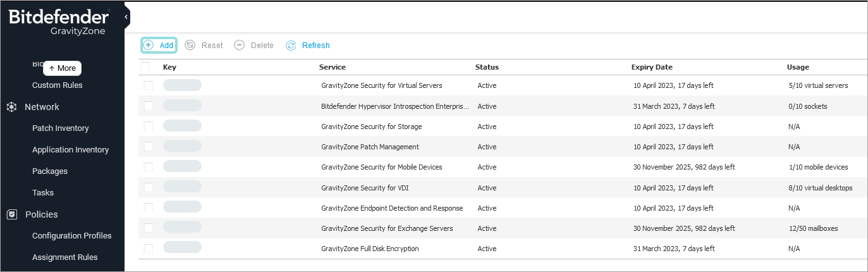Click the Delete button in toolbar
Viewport: 868px width, 272px height.
point(254,46)
